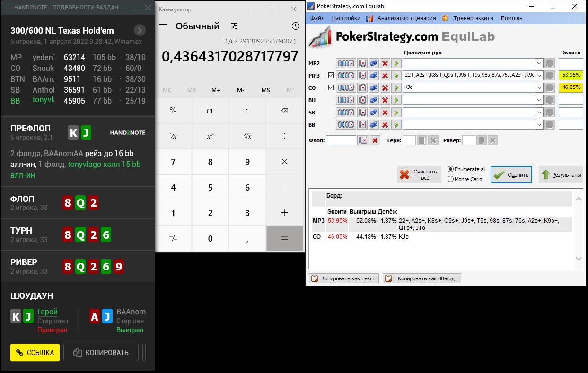The height and width of the screenshot is (373, 588).
Task: Pick a random hand for BB
Action: point(374,124)
